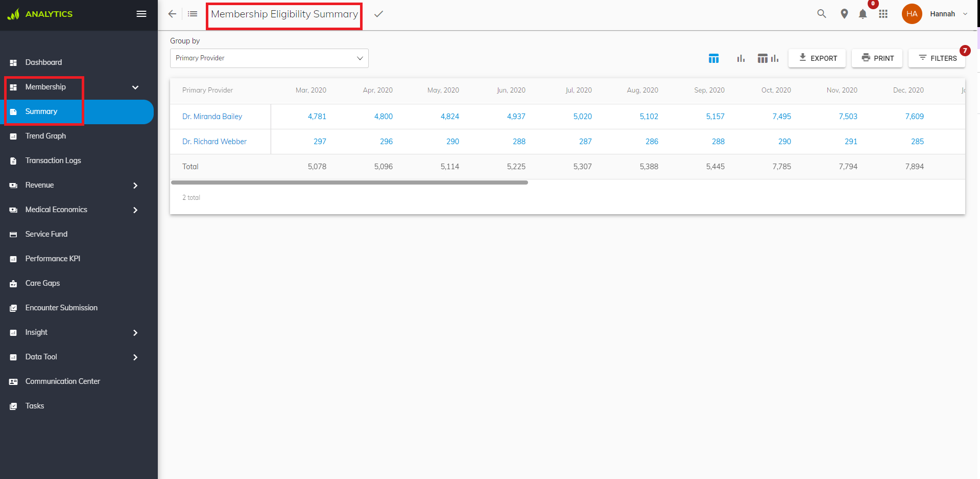Open the Revenue menu item
This screenshot has height=479, width=980.
(x=39, y=185)
